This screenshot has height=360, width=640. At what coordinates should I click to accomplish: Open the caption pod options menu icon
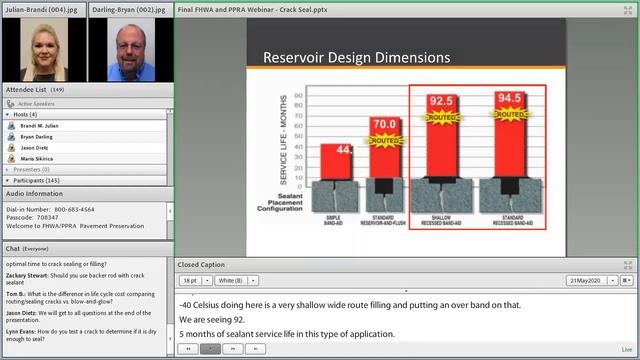tap(627, 280)
